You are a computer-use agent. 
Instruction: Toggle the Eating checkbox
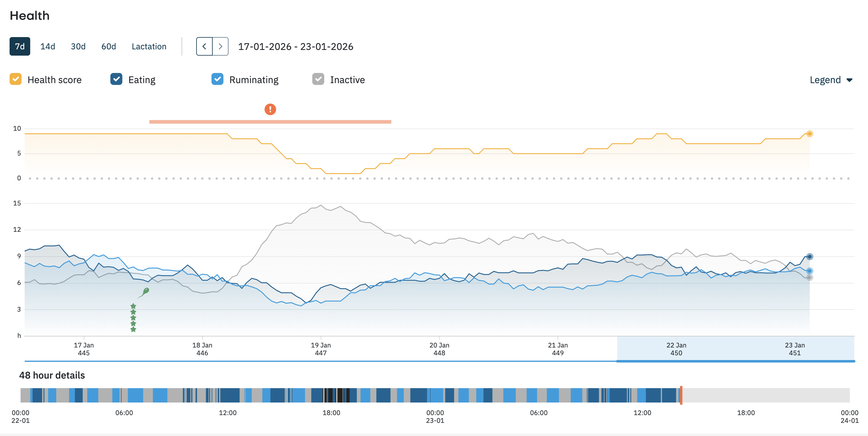point(116,80)
